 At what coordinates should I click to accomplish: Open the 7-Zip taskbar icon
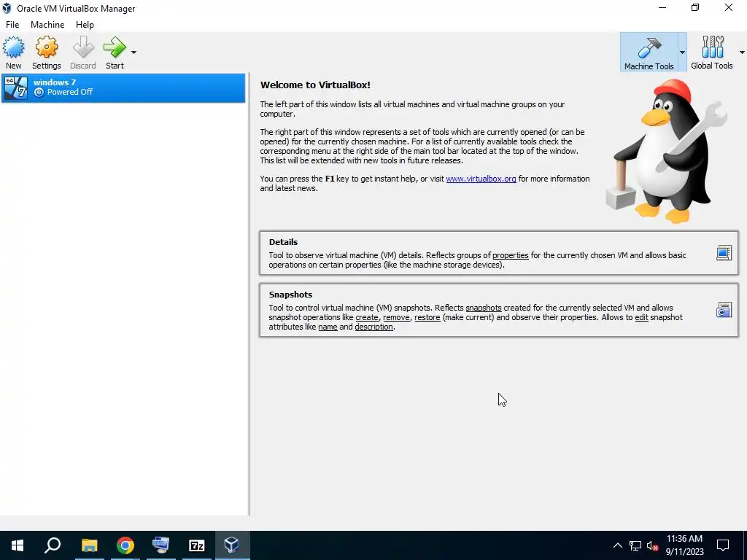pos(196,545)
